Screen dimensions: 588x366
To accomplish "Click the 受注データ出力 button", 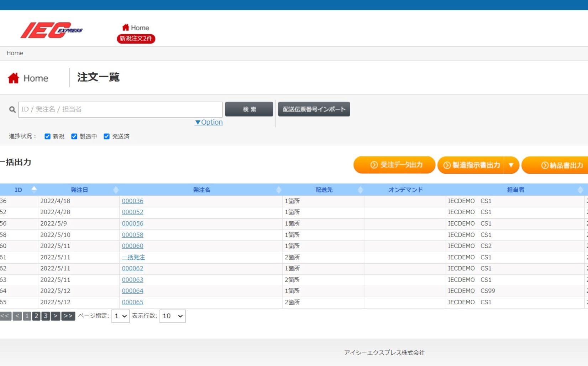I will [x=394, y=165].
